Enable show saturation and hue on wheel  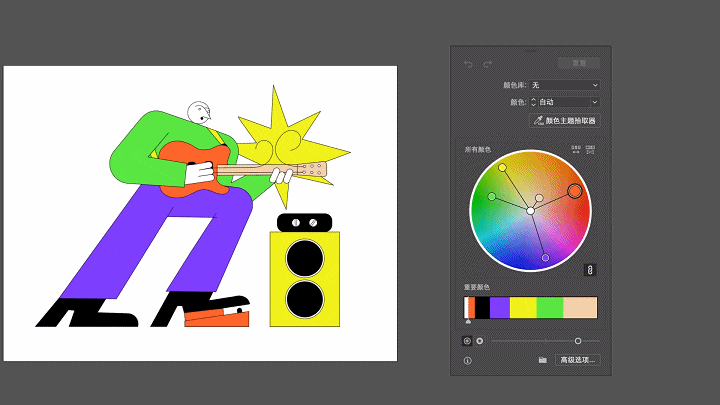[467, 340]
